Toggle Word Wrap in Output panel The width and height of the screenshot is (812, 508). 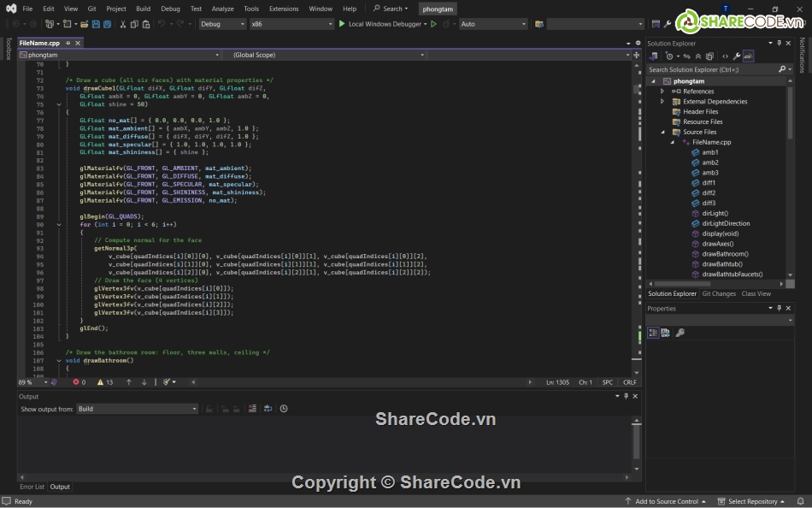click(x=268, y=409)
